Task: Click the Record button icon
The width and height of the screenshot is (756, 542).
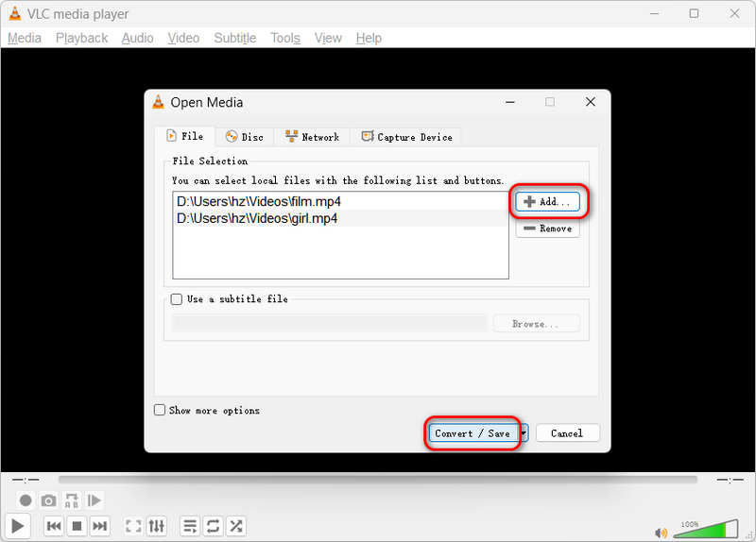Action: [x=26, y=500]
